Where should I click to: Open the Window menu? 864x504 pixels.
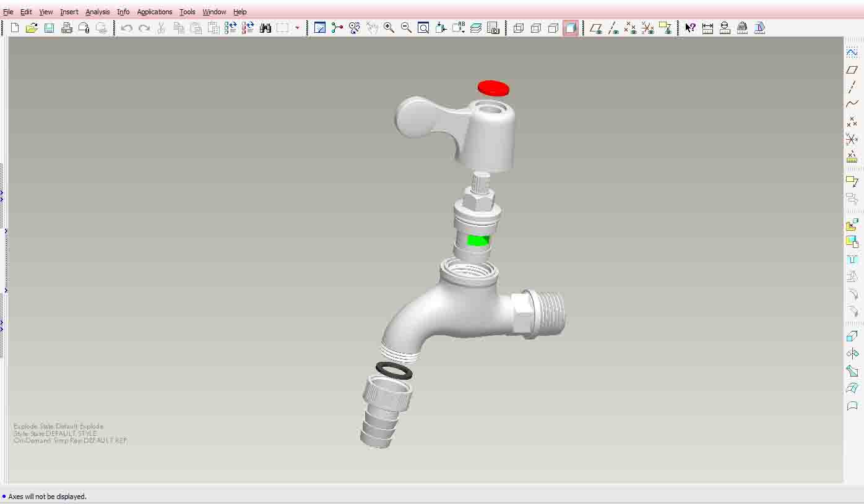point(214,12)
